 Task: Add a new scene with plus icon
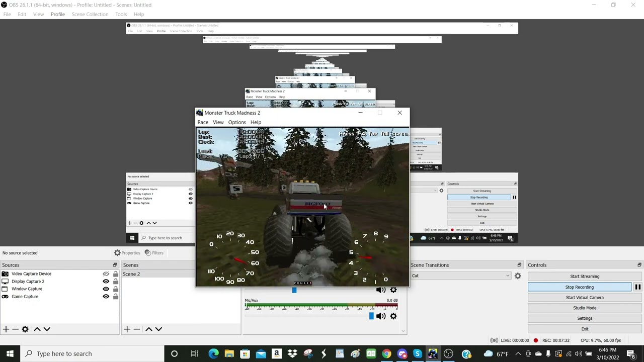(127, 329)
